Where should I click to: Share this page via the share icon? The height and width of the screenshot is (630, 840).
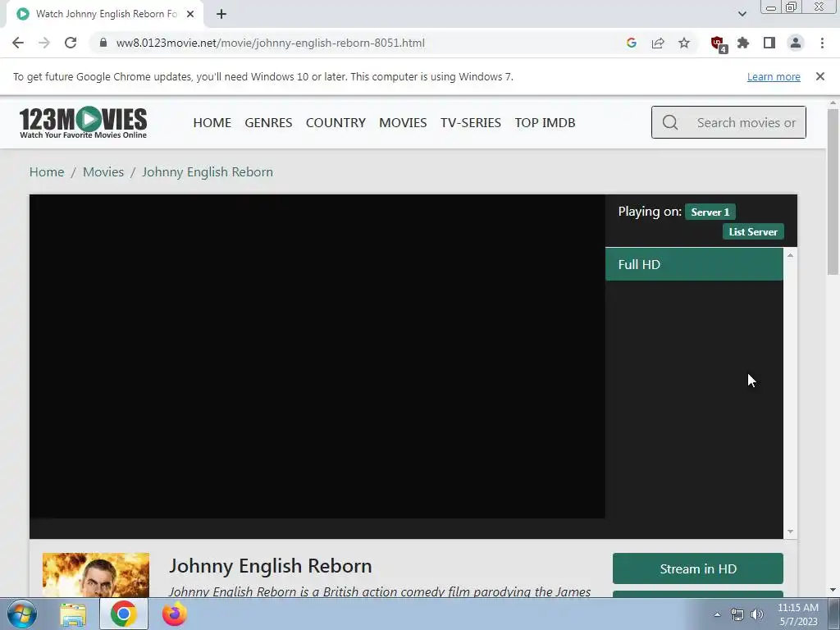658,43
